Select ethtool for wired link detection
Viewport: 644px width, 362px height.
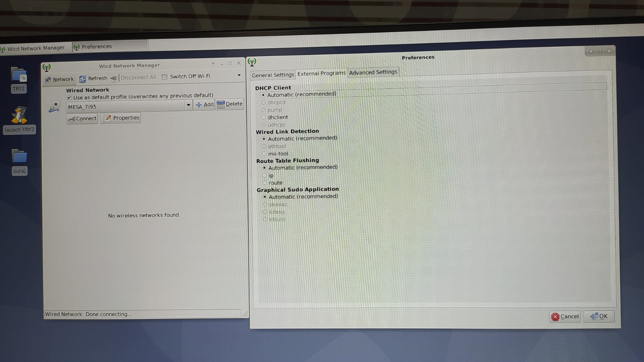pyautogui.click(x=264, y=146)
